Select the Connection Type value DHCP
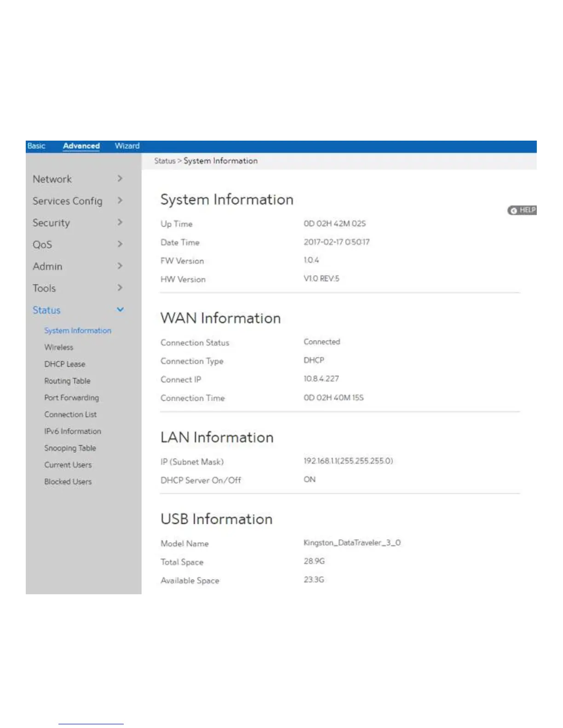The height and width of the screenshot is (728, 563). coord(314,360)
